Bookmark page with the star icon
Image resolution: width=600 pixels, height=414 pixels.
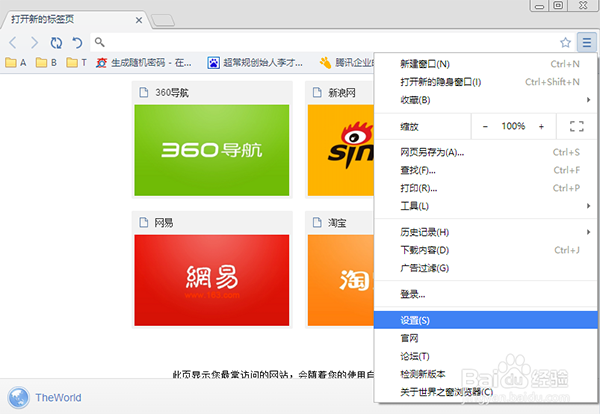pos(565,42)
